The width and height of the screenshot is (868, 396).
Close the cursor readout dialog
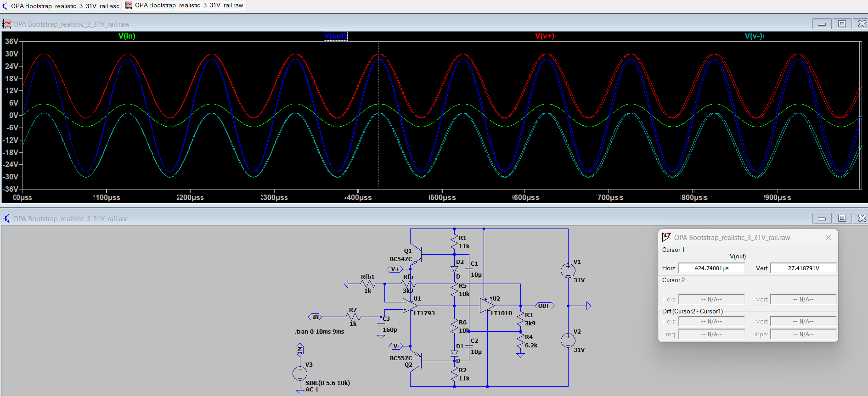(828, 237)
